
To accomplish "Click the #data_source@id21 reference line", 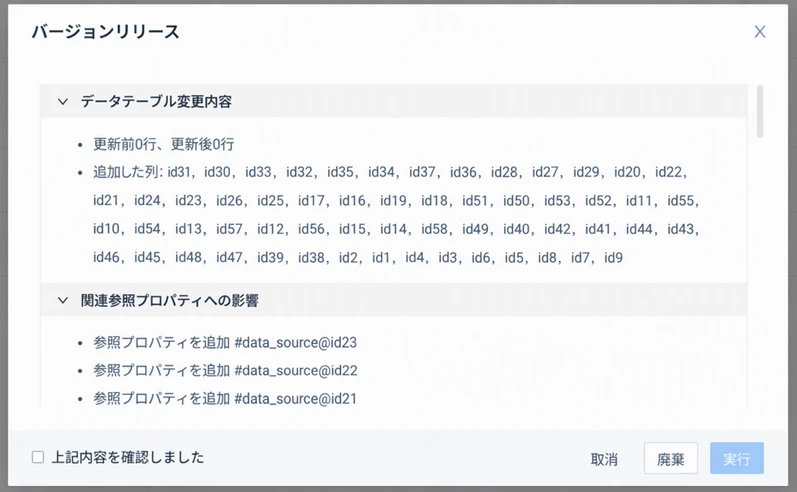I will [x=225, y=398].
